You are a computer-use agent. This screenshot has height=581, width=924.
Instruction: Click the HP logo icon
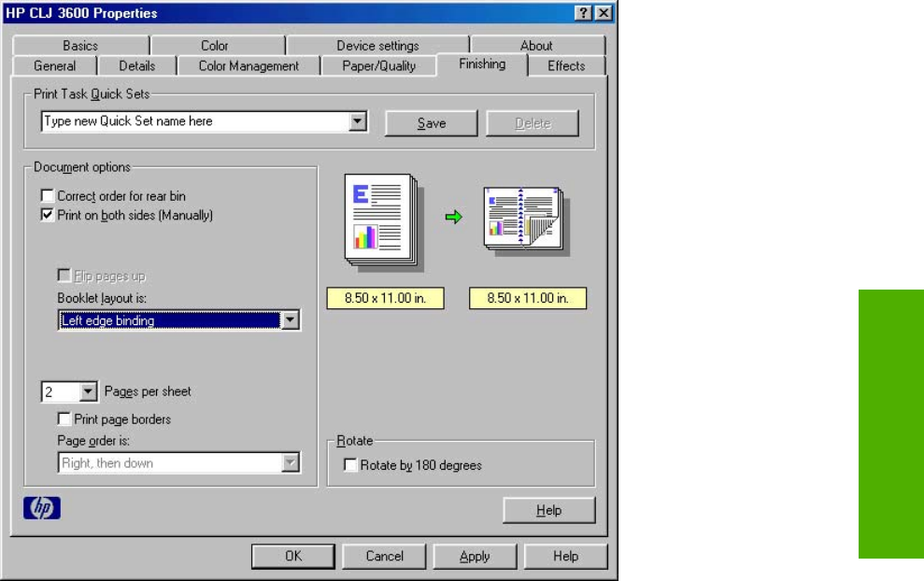(42, 508)
